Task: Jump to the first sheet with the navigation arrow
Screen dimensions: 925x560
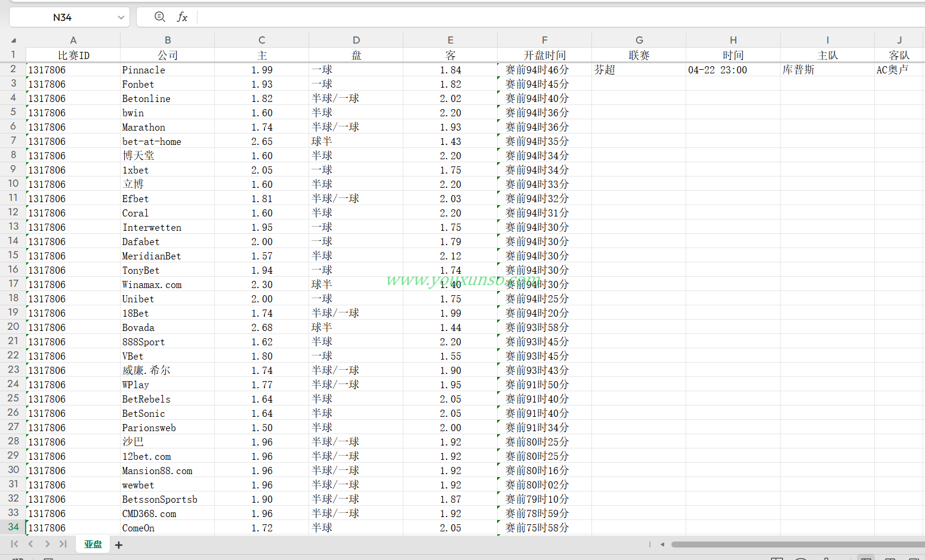Action: point(14,544)
